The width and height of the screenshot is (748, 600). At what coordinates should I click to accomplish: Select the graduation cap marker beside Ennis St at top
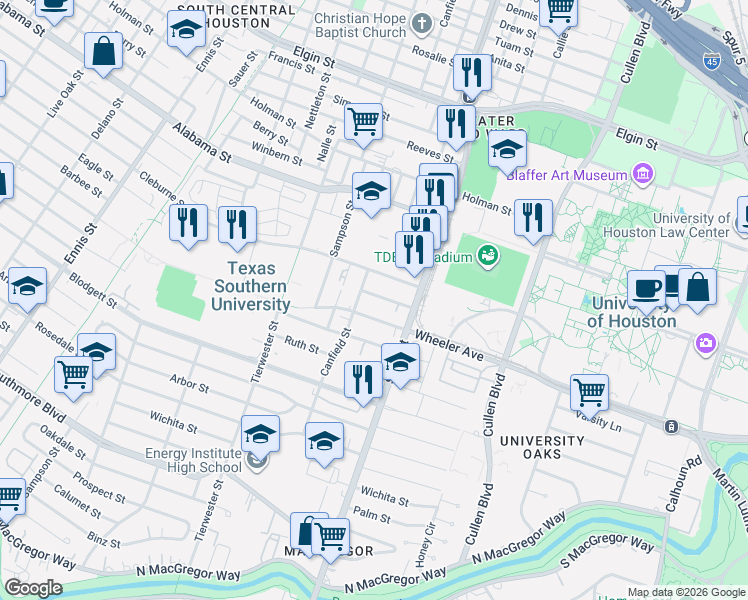click(x=187, y=32)
